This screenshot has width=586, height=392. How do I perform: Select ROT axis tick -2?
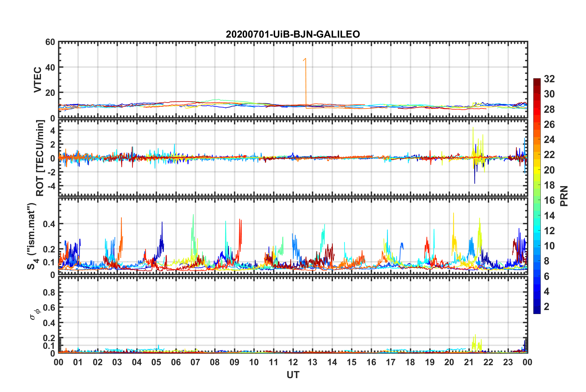point(51,172)
